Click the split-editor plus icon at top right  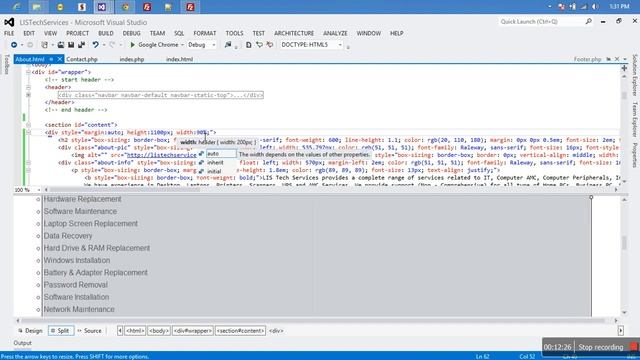click(624, 68)
